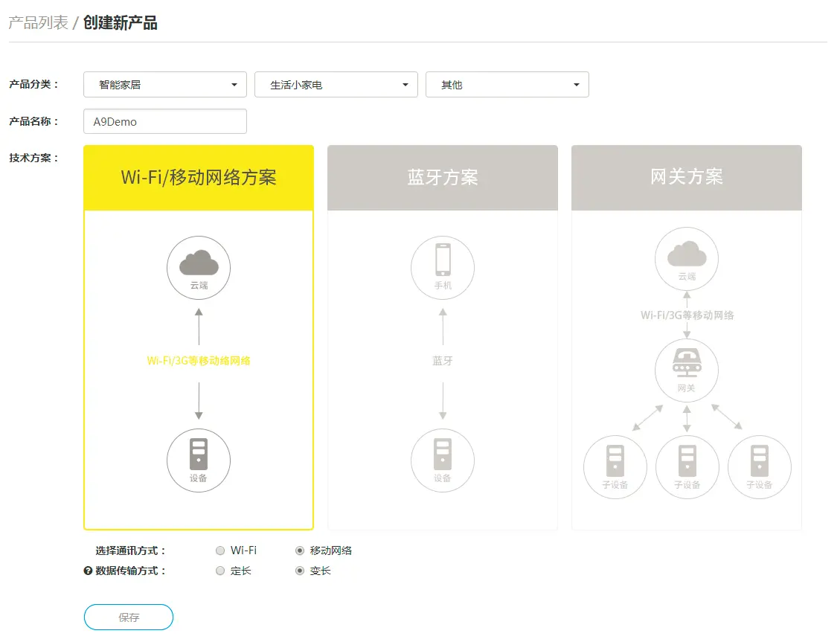Click the 技术方案 field label
Screen dimensions: 840x642
click(33, 158)
